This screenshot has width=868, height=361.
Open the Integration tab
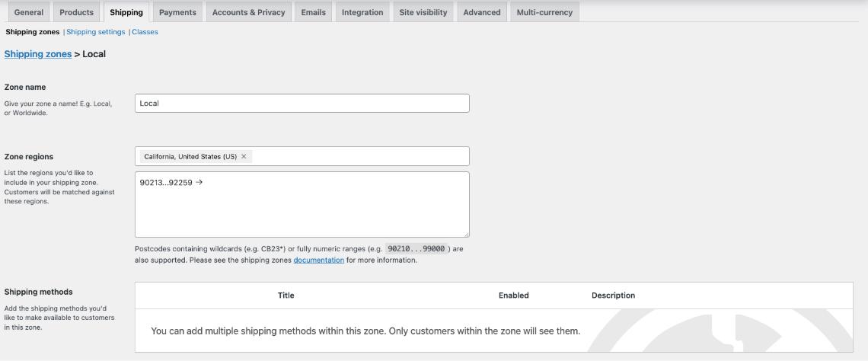(362, 12)
